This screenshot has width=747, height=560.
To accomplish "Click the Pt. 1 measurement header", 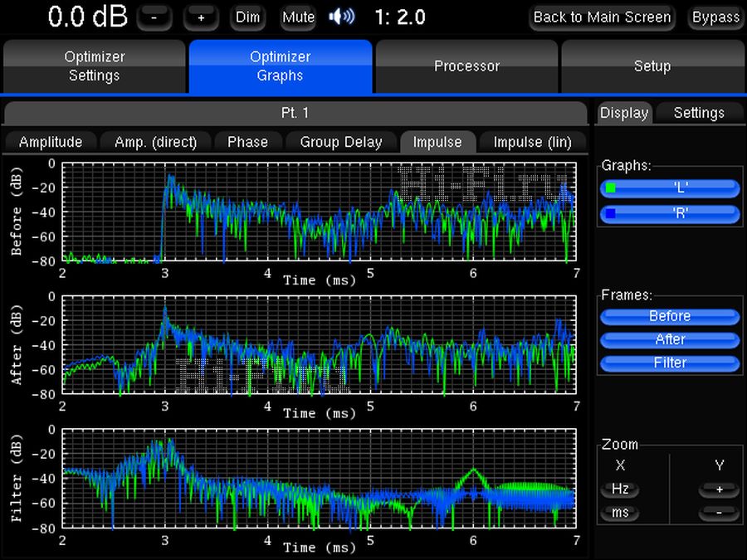I will tap(295, 113).
